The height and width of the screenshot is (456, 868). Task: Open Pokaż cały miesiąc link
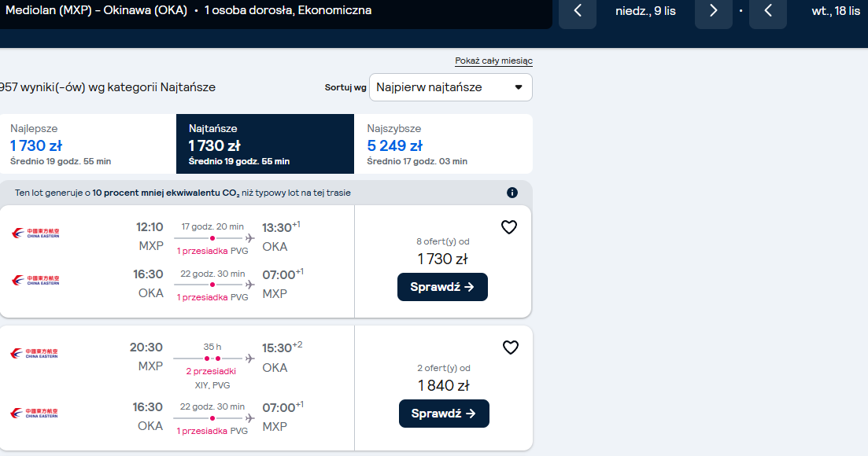click(493, 61)
